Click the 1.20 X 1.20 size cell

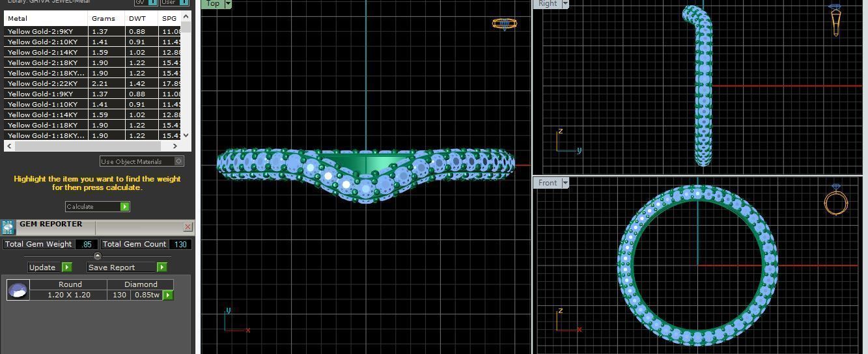point(70,295)
